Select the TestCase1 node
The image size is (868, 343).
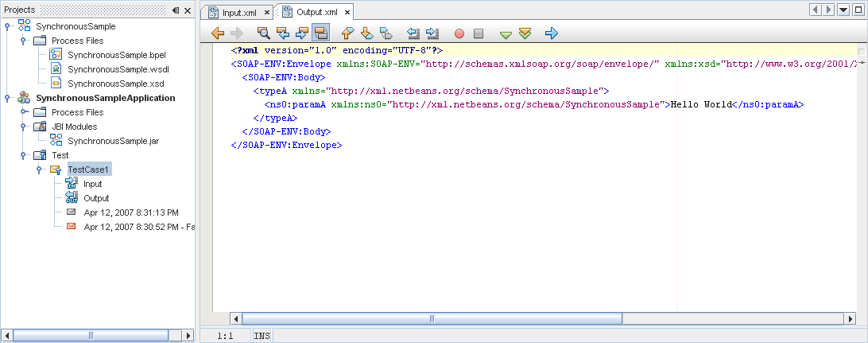(90, 170)
